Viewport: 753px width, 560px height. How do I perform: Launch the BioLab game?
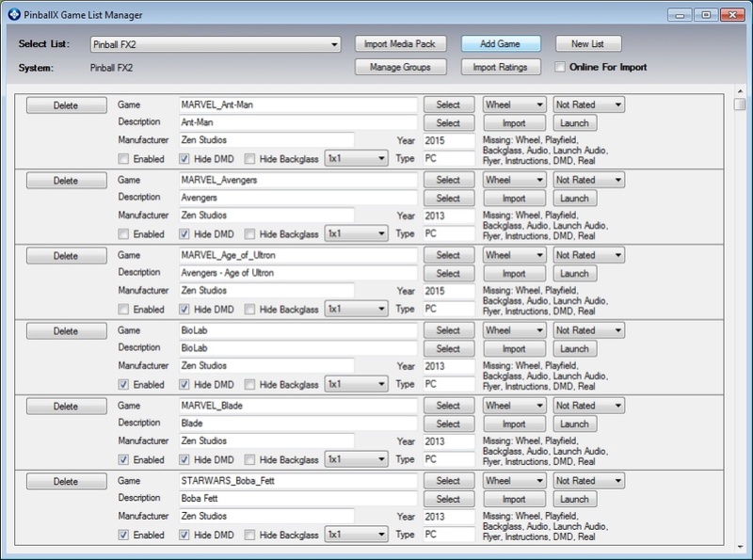coord(575,348)
